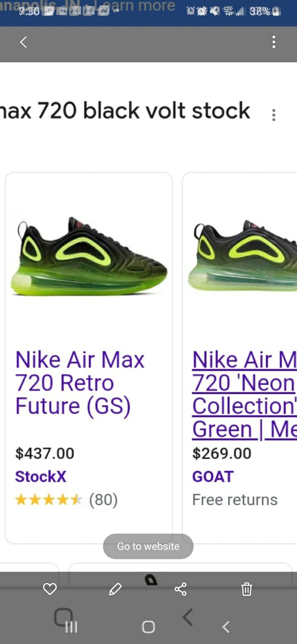
Task: Favorite the image with the heart icon
Action: [50, 589]
